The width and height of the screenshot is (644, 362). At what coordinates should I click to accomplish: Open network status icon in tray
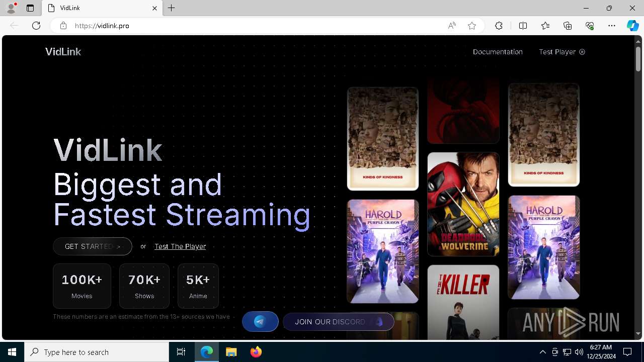click(567, 352)
